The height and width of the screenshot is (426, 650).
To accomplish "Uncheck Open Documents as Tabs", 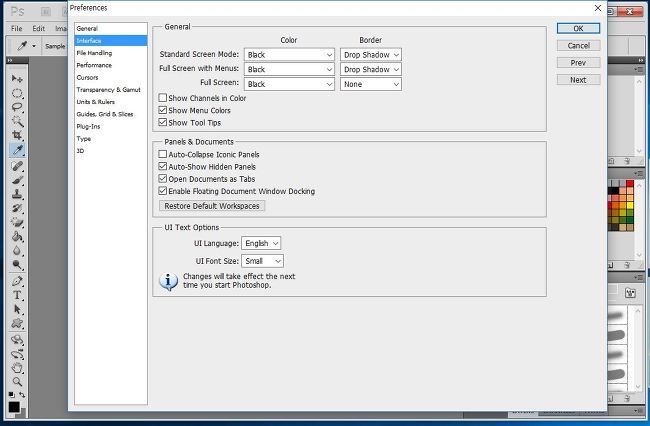I will click(162, 179).
